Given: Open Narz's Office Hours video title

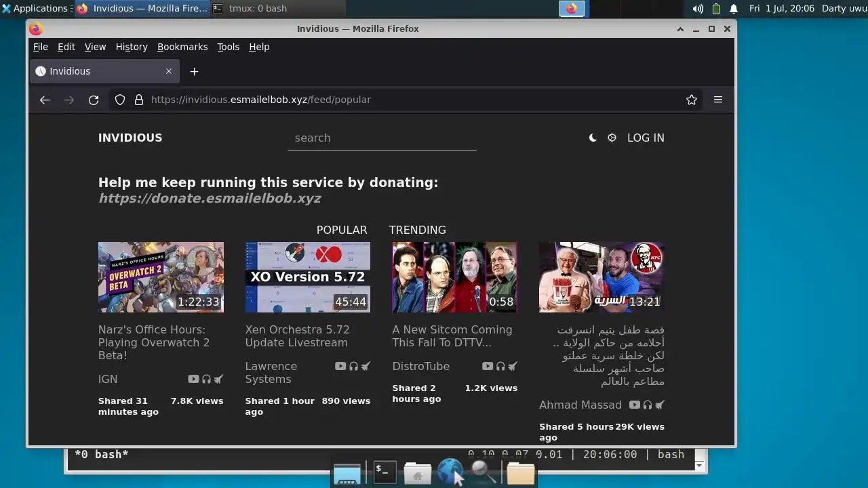Looking at the screenshot, I should click(x=154, y=342).
